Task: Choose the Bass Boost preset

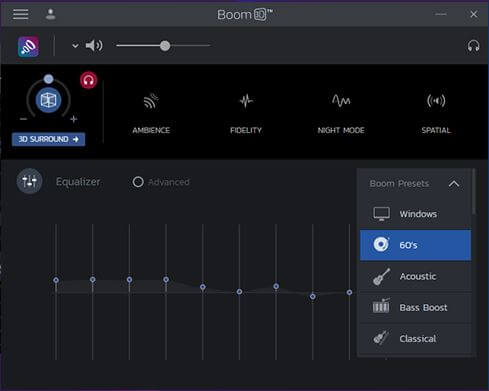Action: point(415,307)
